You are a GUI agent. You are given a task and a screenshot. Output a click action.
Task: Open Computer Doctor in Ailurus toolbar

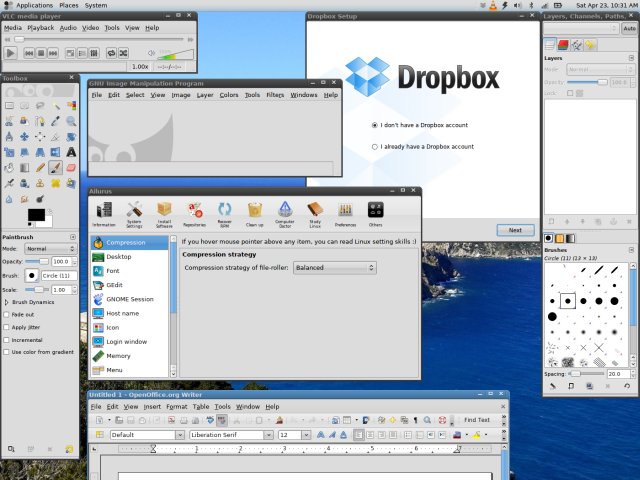[285, 213]
